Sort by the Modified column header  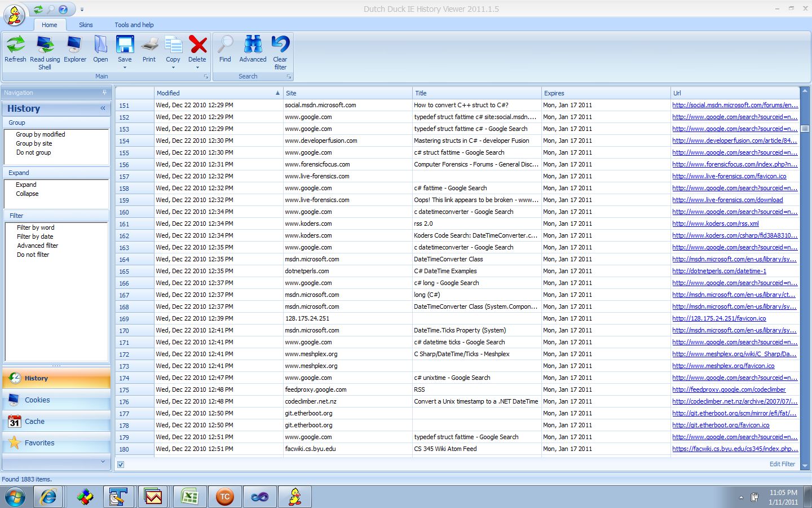218,93
